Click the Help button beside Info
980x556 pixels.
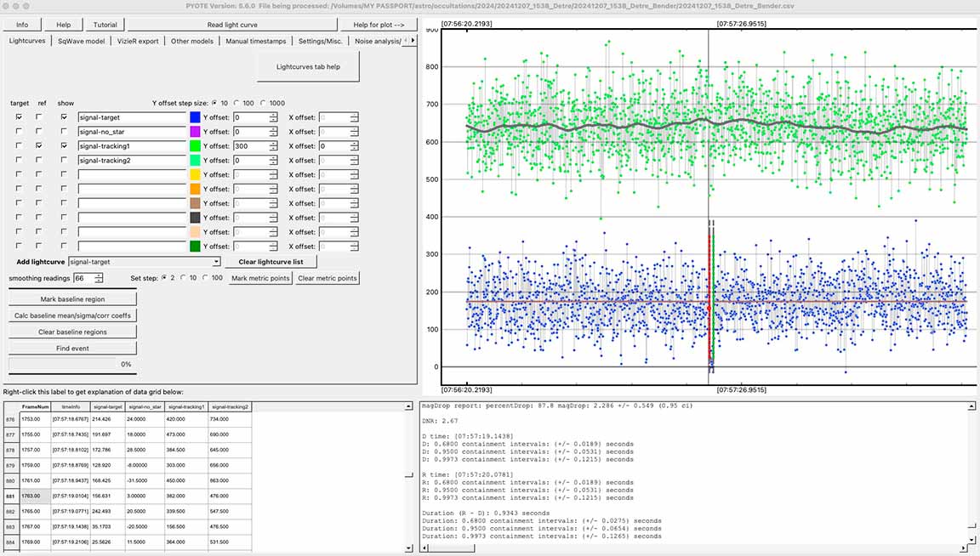(x=64, y=25)
